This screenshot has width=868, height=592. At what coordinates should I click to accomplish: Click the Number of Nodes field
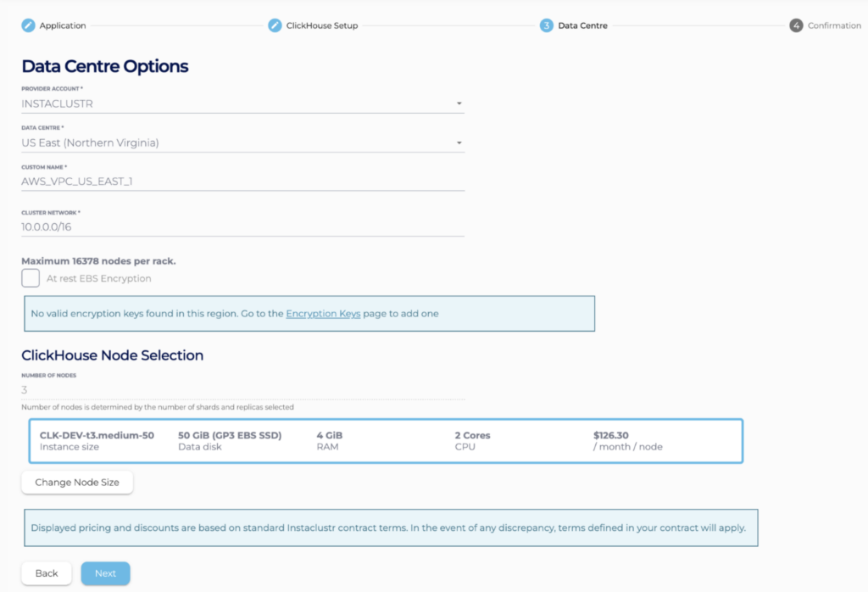click(x=242, y=390)
